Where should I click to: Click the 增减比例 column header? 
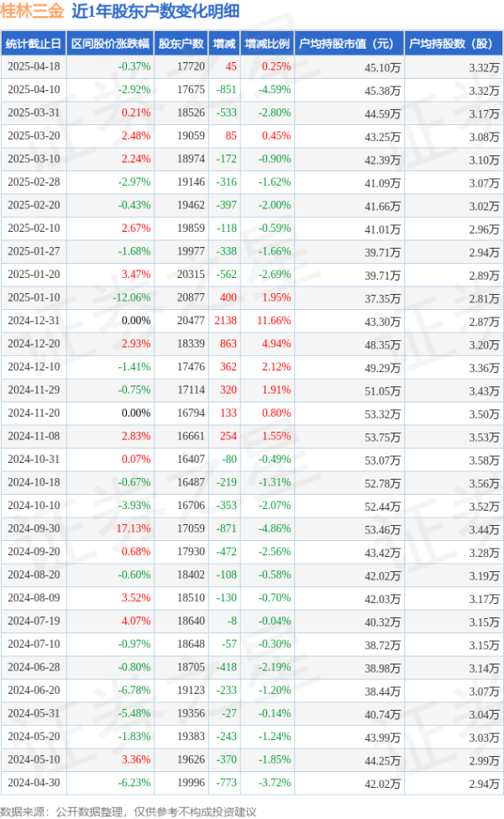[x=267, y=44]
